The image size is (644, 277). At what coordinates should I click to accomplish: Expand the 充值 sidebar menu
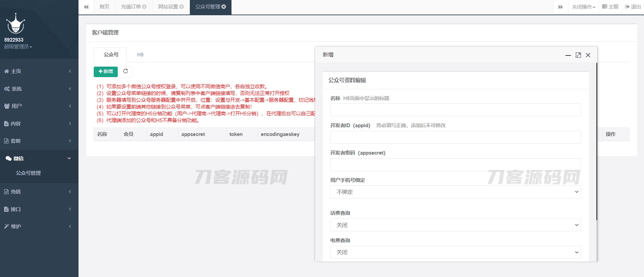point(39,192)
